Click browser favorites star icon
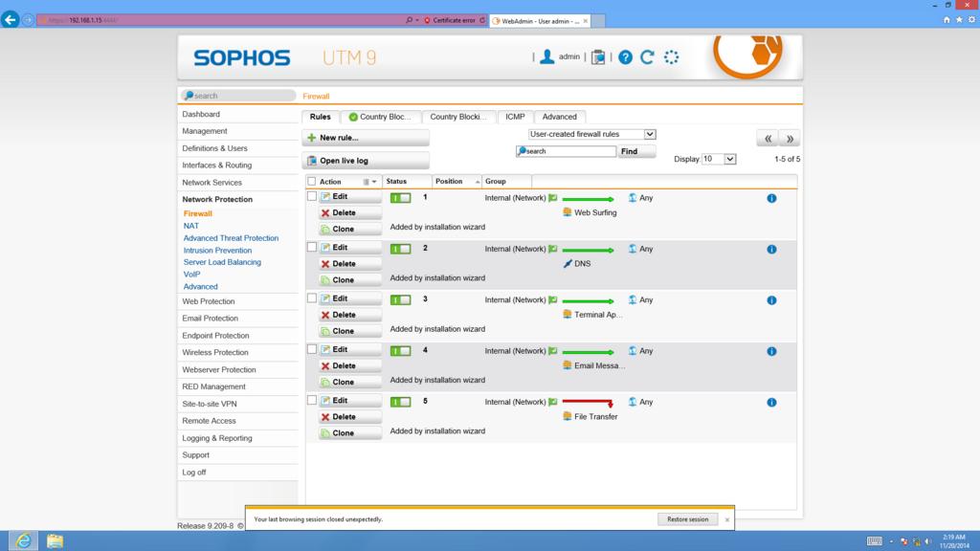Image resolution: width=980 pixels, height=551 pixels. [959, 20]
